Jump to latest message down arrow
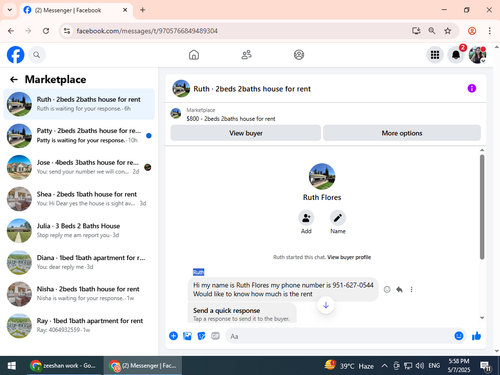 coord(326,305)
